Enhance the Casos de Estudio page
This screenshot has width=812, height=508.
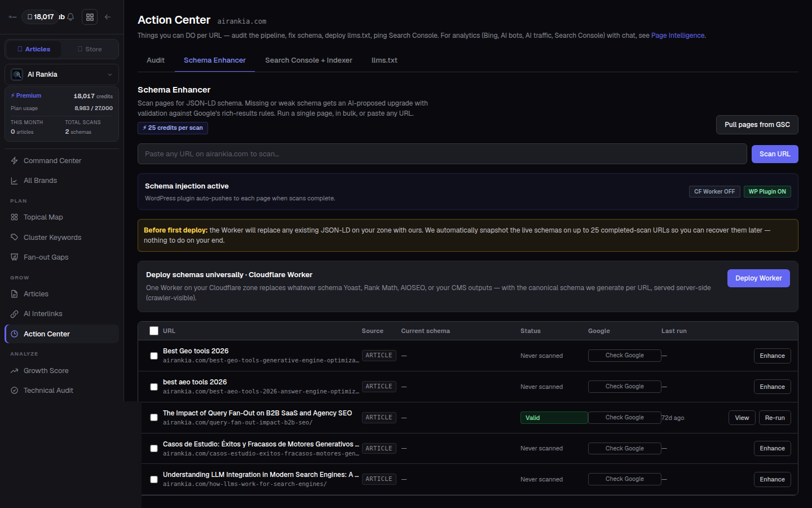coord(772,449)
